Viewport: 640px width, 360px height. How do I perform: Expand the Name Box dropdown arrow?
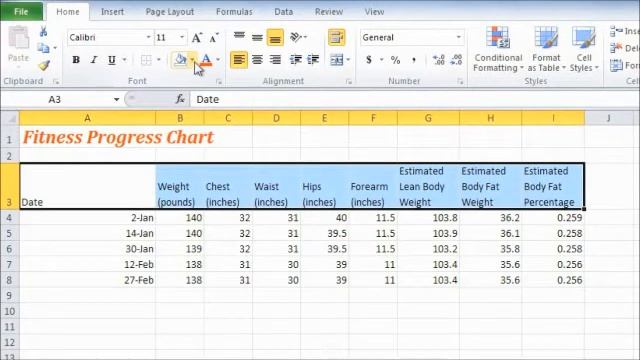point(116,99)
